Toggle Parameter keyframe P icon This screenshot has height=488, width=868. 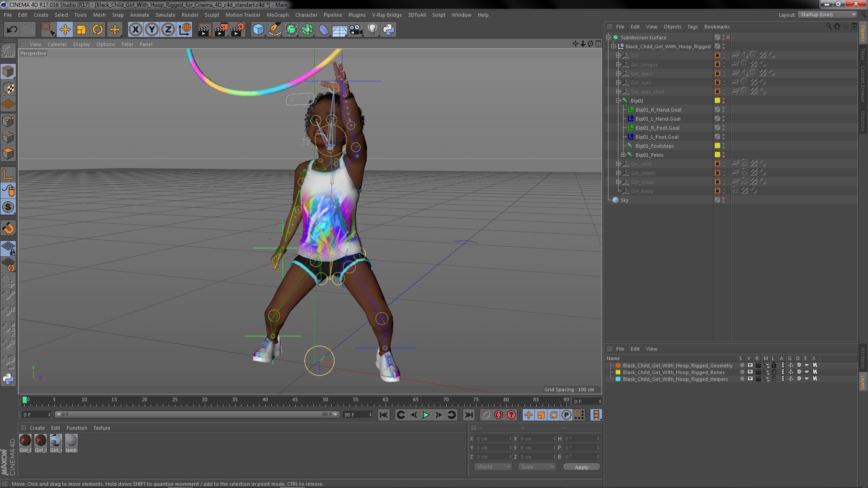(566, 415)
